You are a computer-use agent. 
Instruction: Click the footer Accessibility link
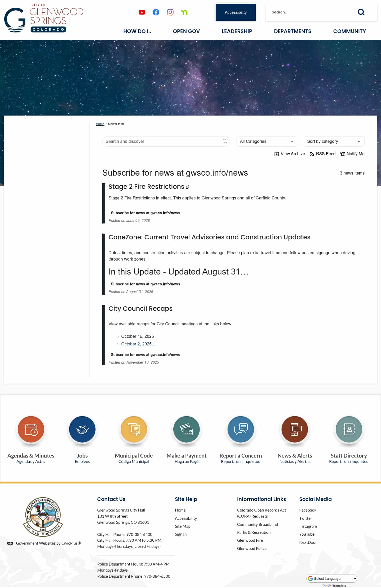point(186,518)
